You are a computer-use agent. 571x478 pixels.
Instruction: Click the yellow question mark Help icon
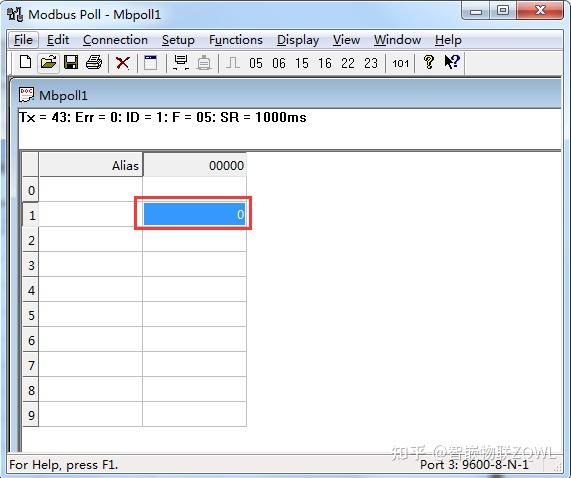click(429, 63)
